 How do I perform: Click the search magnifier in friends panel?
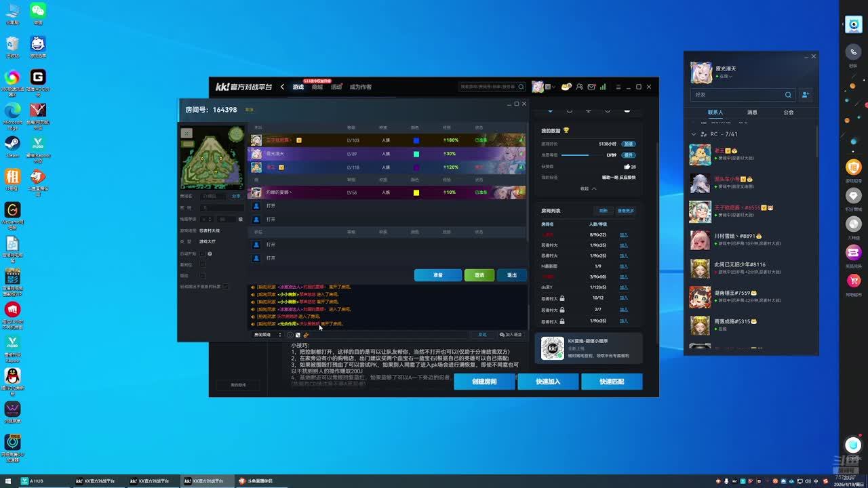[x=788, y=95]
